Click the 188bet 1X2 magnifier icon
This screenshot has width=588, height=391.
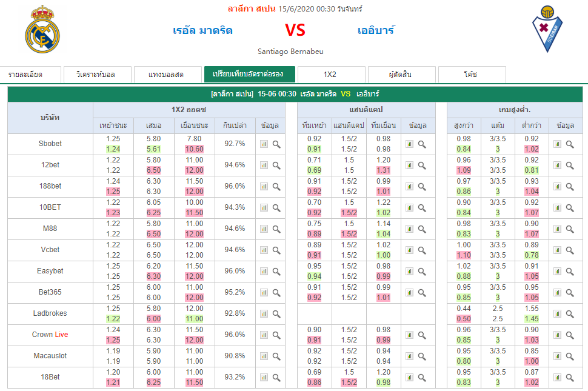click(x=276, y=186)
